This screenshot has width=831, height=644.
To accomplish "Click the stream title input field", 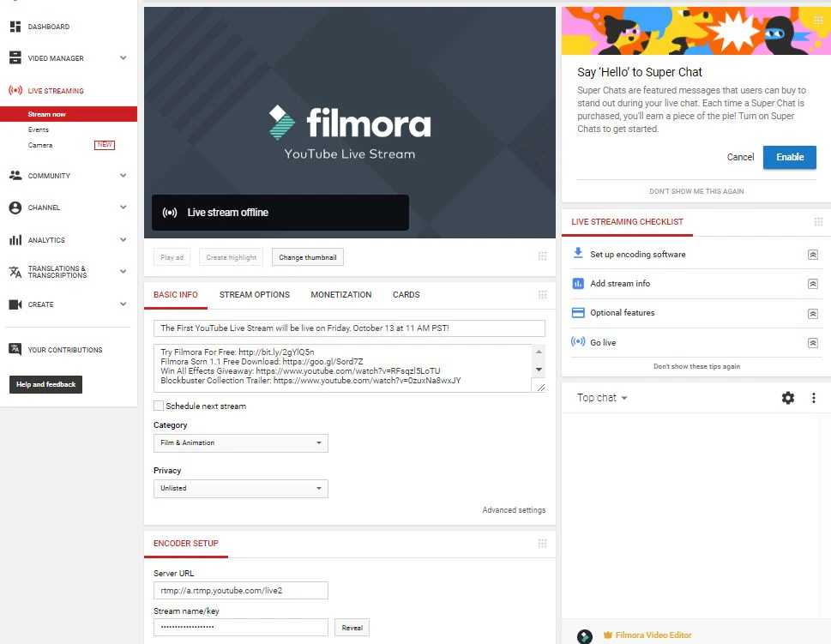I will [x=349, y=328].
